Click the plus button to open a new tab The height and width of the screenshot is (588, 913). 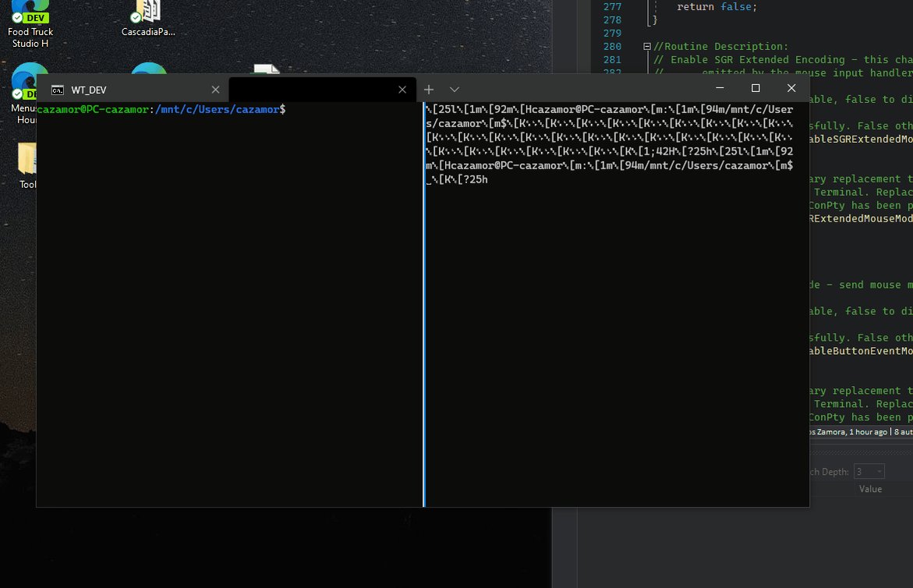(429, 89)
